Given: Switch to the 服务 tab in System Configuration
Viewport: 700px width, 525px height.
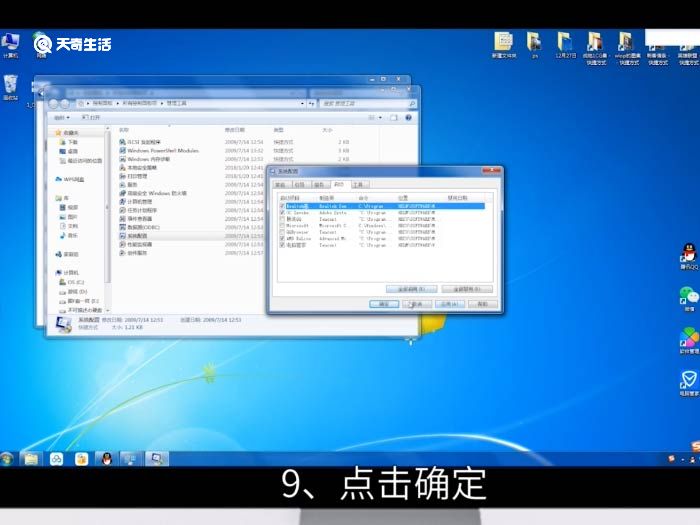Looking at the screenshot, I should click(319, 184).
